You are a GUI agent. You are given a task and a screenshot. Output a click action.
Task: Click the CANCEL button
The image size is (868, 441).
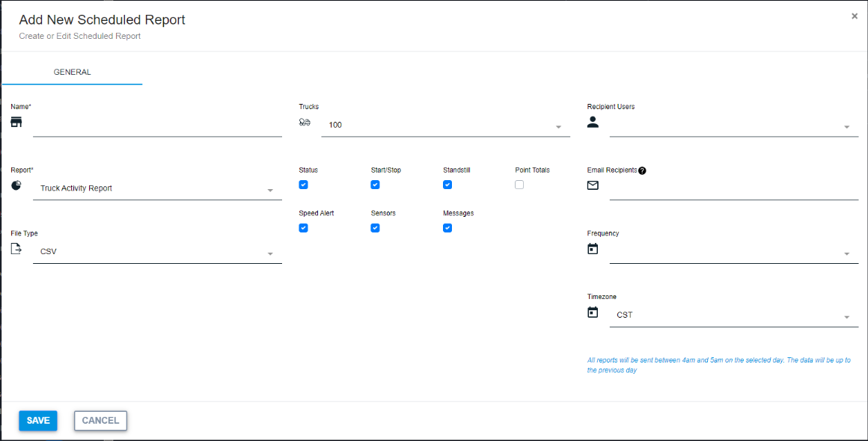click(x=100, y=421)
